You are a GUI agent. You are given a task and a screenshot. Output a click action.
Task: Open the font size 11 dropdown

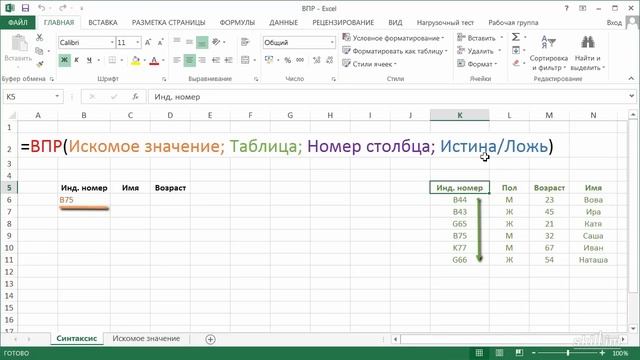[x=138, y=42]
